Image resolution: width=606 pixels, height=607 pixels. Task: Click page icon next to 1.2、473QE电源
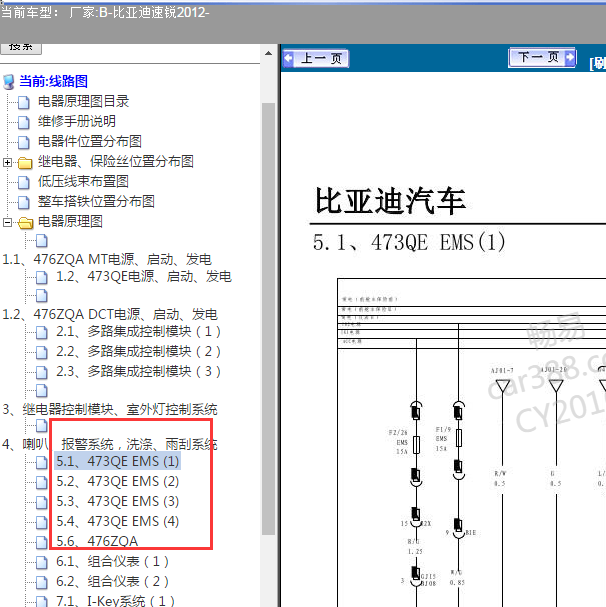coord(41,278)
